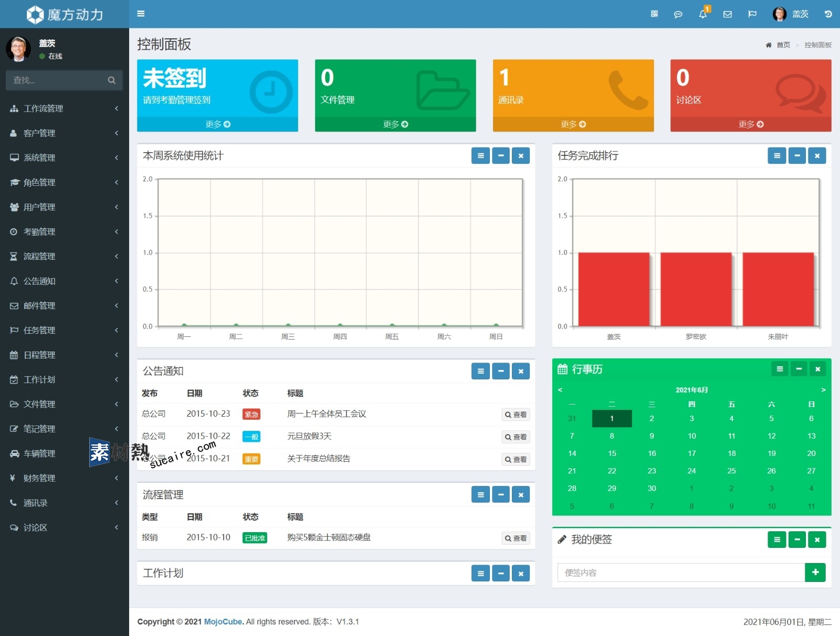Click the 便签内容 note input field
The image size is (840, 636).
click(680, 573)
